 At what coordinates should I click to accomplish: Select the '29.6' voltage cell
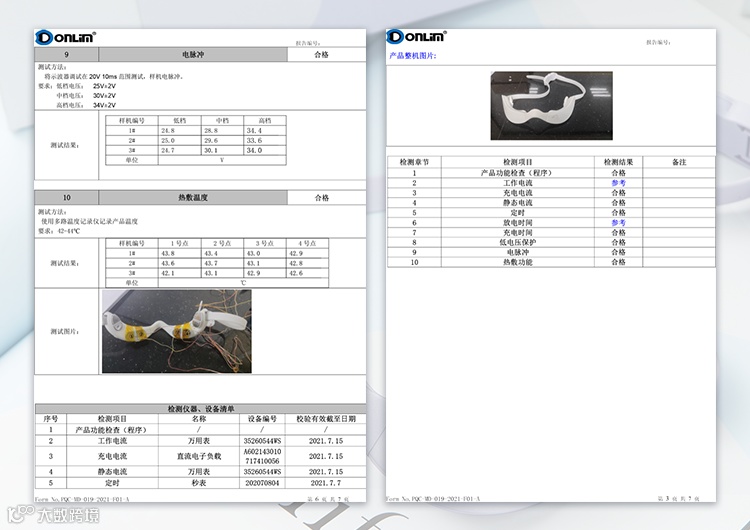click(x=222, y=141)
